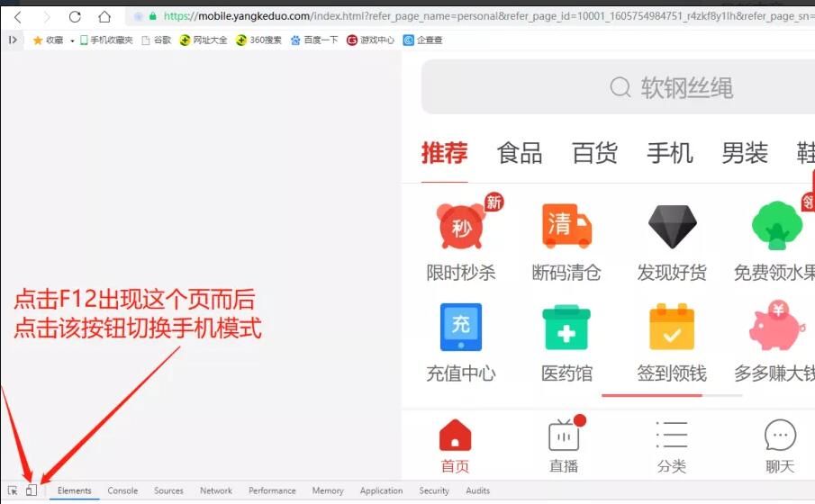Select the 食品 category tab
The height and width of the screenshot is (504, 815).
point(520,153)
